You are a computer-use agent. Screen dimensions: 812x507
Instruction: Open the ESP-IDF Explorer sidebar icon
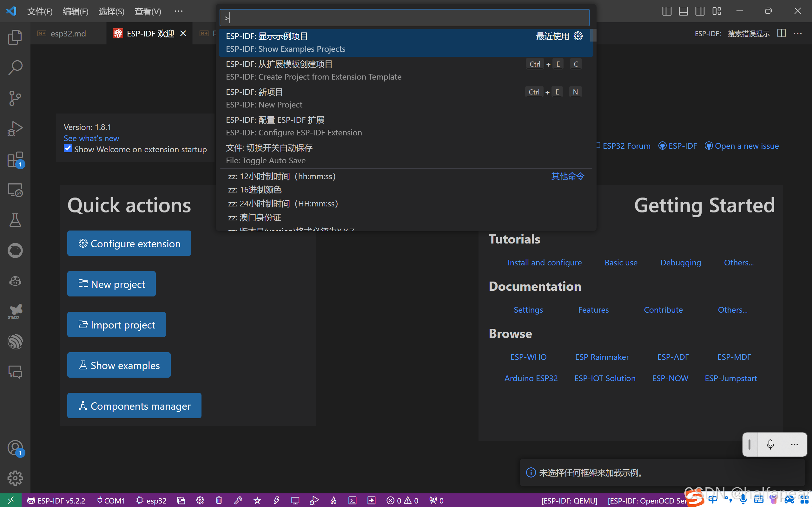click(x=15, y=342)
